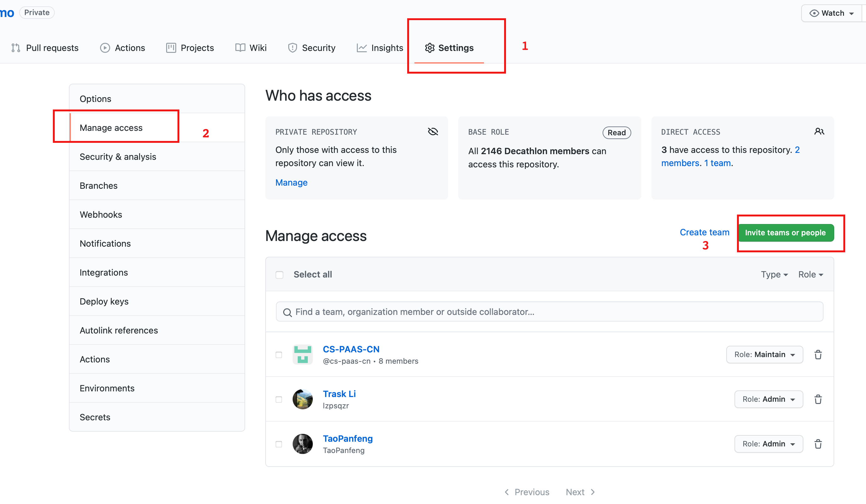Open Role: Admin dropdown for Trask Li
This screenshot has height=504, width=866.
pos(769,399)
